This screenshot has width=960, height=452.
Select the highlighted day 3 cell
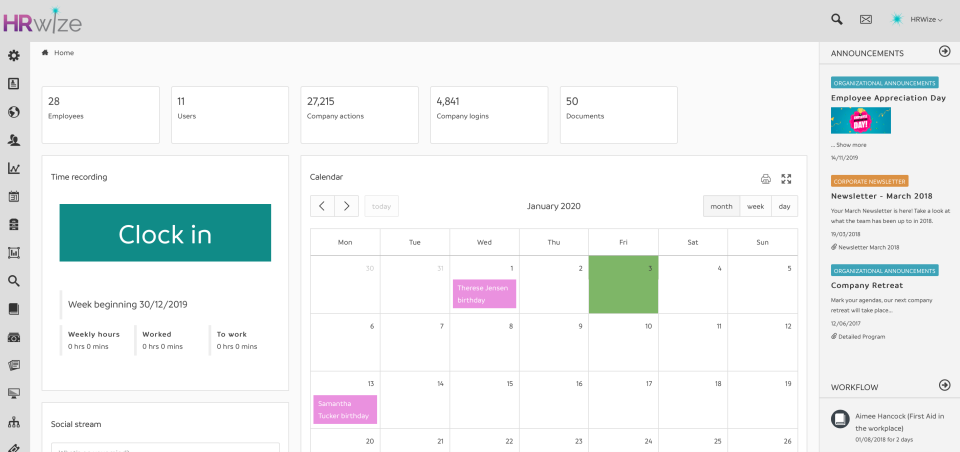623,285
